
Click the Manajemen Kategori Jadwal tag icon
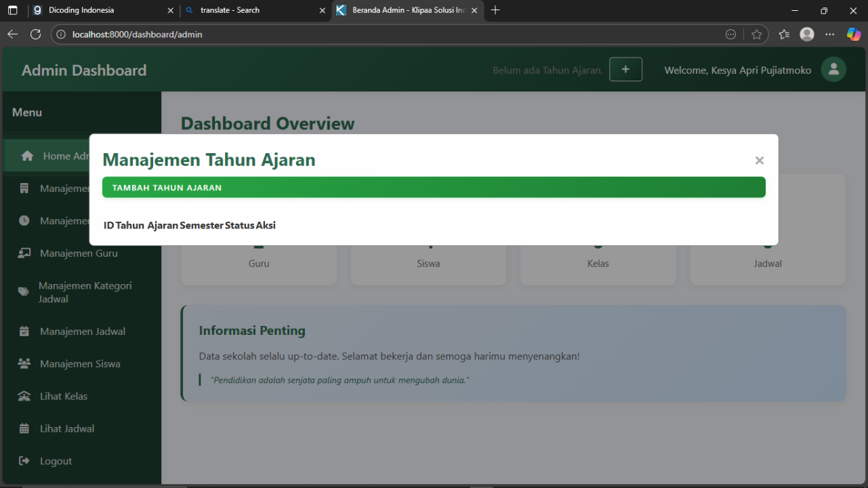click(24, 292)
